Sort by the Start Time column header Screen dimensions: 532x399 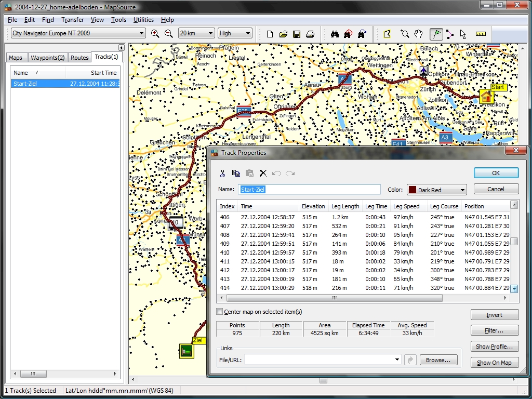click(92, 73)
